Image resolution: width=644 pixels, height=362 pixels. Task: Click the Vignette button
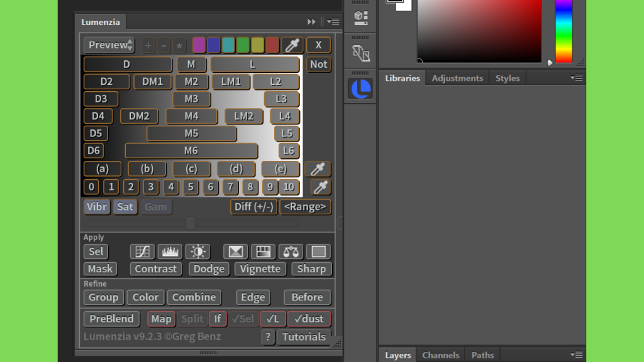pos(260,269)
